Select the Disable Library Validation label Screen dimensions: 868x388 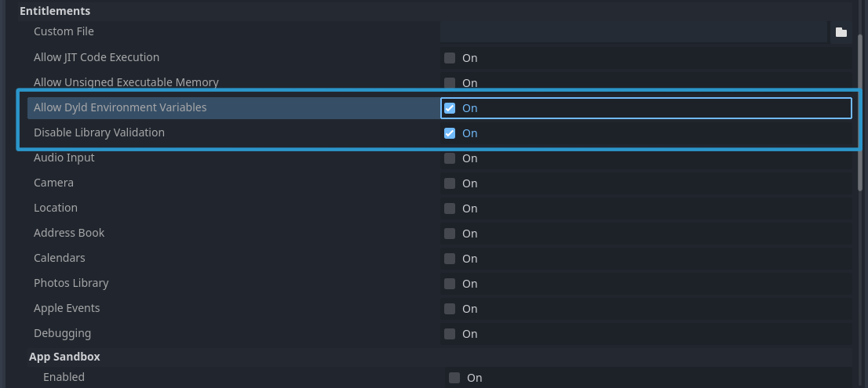pos(99,132)
